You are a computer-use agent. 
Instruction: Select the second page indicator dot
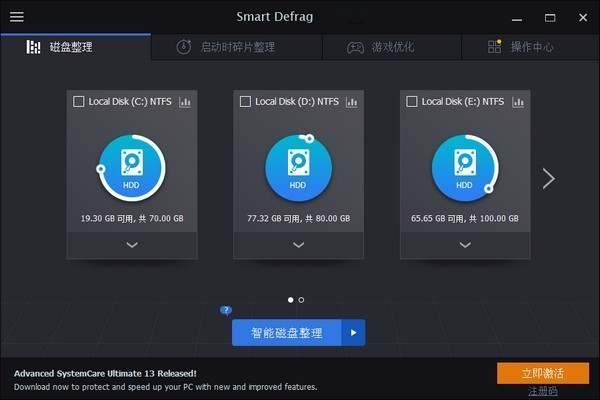tap(302, 300)
